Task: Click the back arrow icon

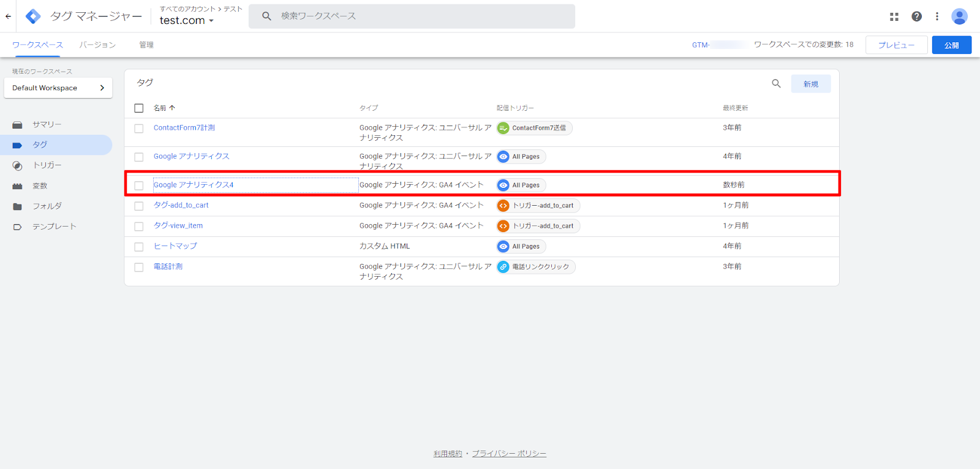Action: (x=8, y=17)
